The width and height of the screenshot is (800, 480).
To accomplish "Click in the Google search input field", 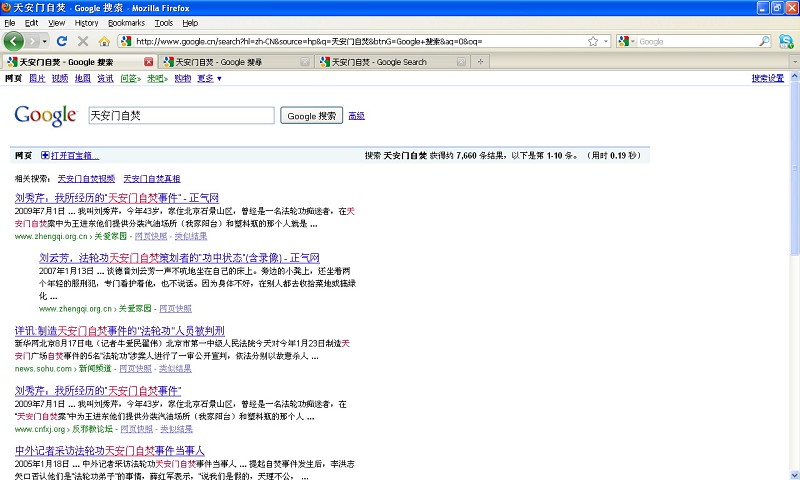I will [180, 116].
